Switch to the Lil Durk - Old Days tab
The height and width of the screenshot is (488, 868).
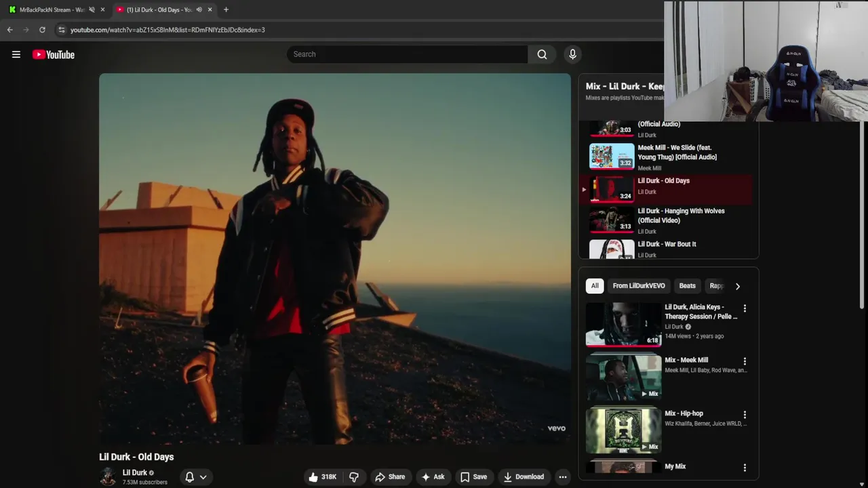pos(163,9)
